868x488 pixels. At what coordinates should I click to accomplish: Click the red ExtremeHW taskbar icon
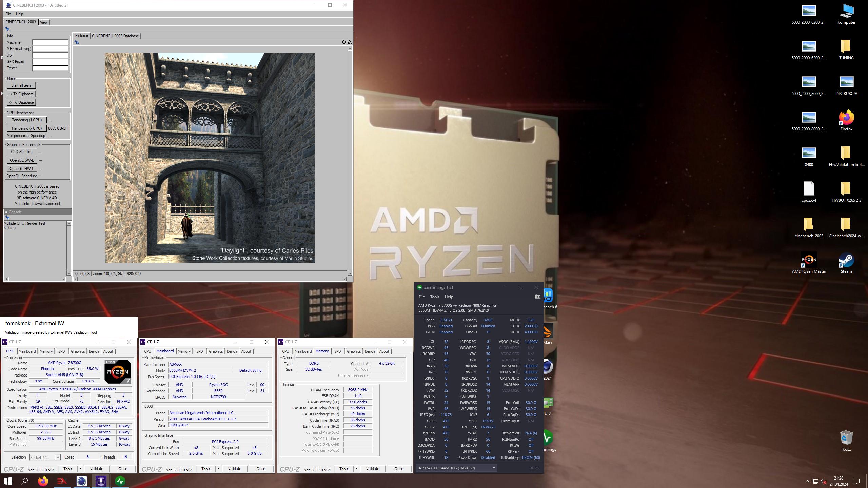point(62,481)
